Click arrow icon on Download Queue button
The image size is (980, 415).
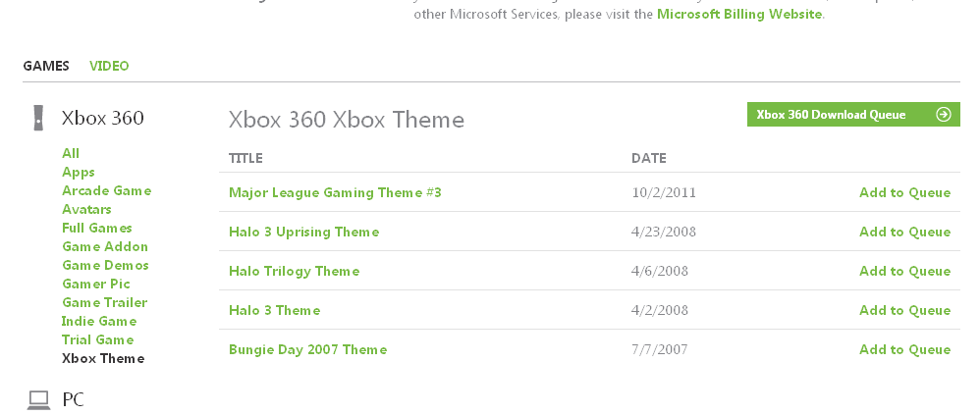tap(943, 115)
